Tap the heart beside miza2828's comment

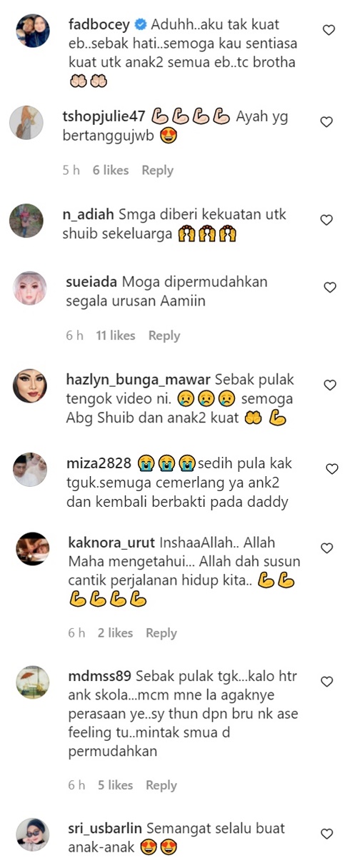click(x=331, y=469)
